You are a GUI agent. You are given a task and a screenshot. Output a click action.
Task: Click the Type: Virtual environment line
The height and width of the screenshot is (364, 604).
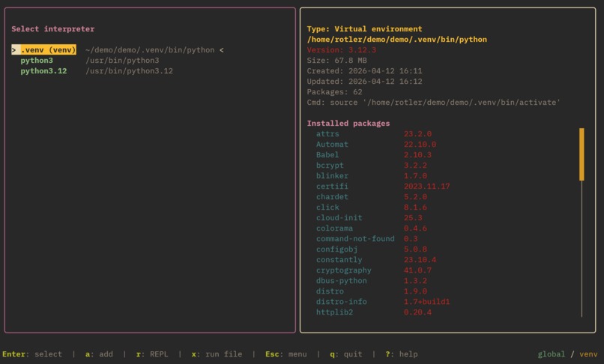[x=364, y=29]
